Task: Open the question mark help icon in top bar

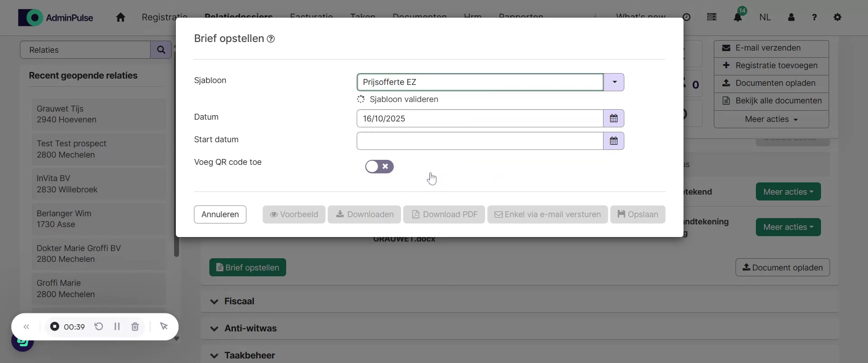Action: coord(814,17)
